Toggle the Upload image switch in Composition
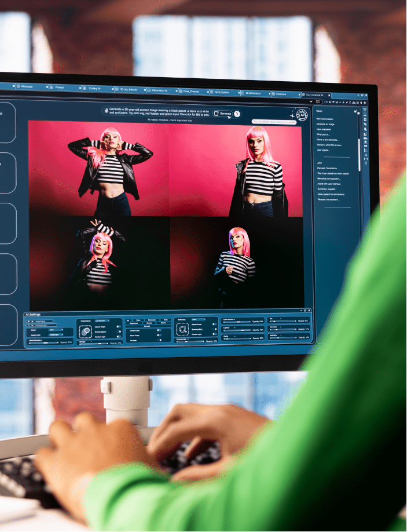 coord(119,327)
